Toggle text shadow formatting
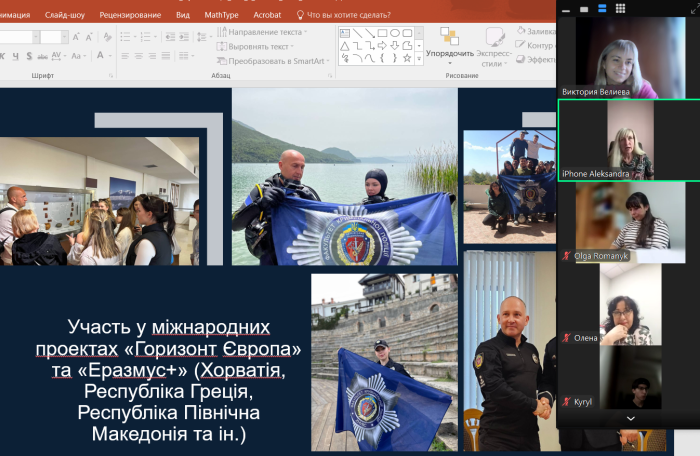This screenshot has height=456, width=700. [29, 56]
